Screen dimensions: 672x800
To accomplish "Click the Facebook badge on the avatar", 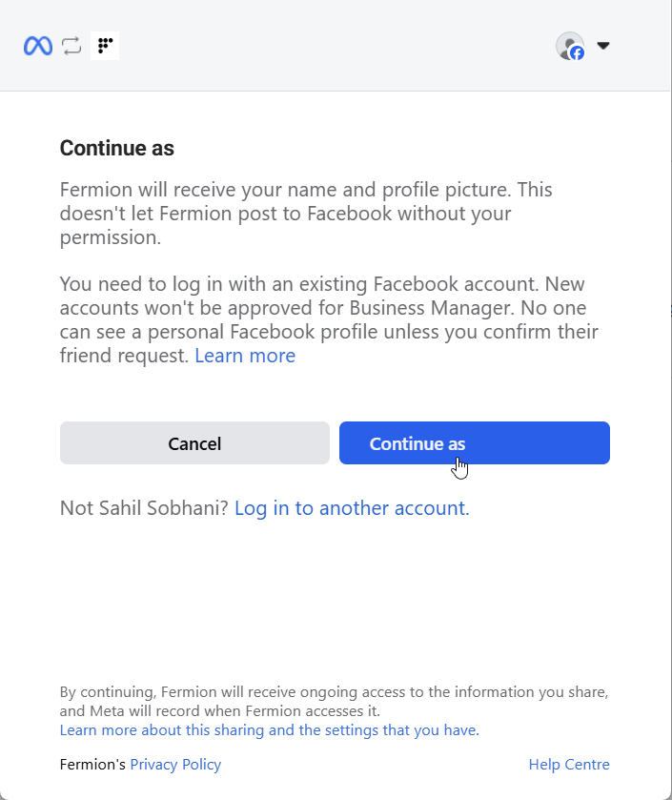I will 577,53.
